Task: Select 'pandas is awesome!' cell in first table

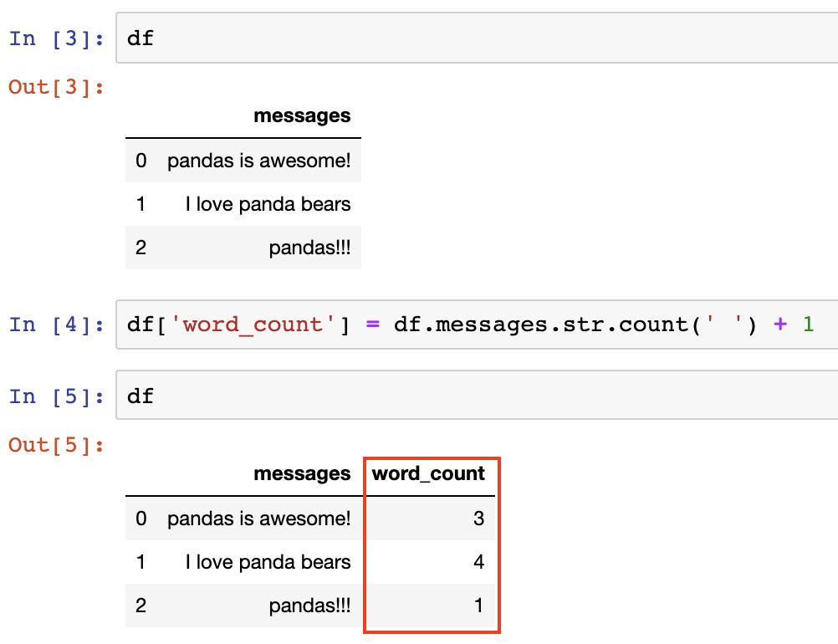Action: coord(258,161)
